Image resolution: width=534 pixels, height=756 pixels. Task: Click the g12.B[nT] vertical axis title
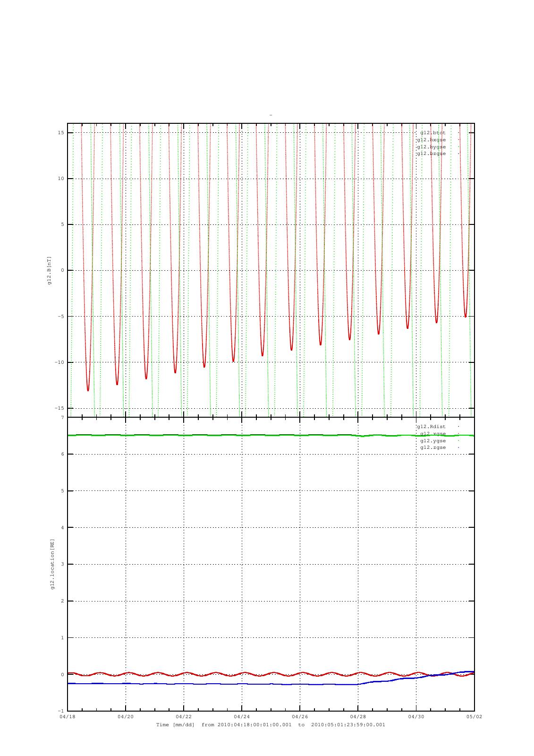tap(49, 271)
